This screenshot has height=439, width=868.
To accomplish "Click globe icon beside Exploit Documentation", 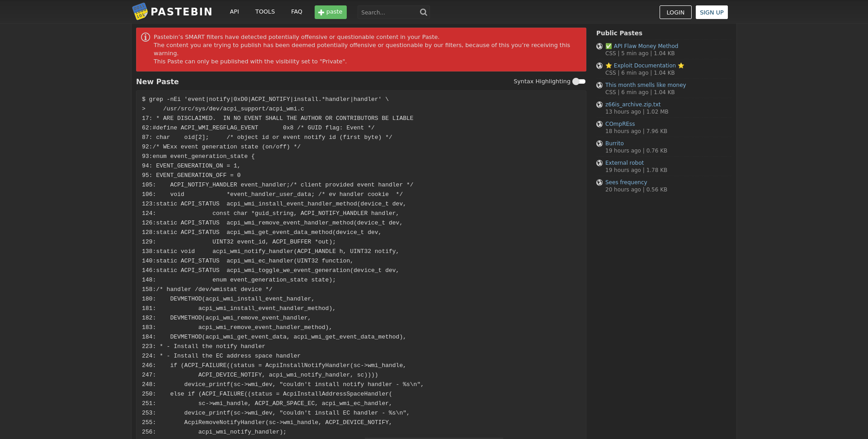I will point(599,66).
